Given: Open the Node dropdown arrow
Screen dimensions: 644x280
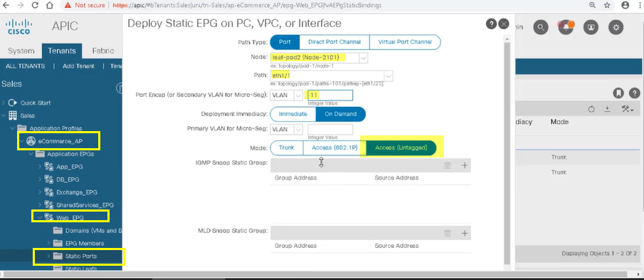Looking at the screenshot, I should coord(363,58).
